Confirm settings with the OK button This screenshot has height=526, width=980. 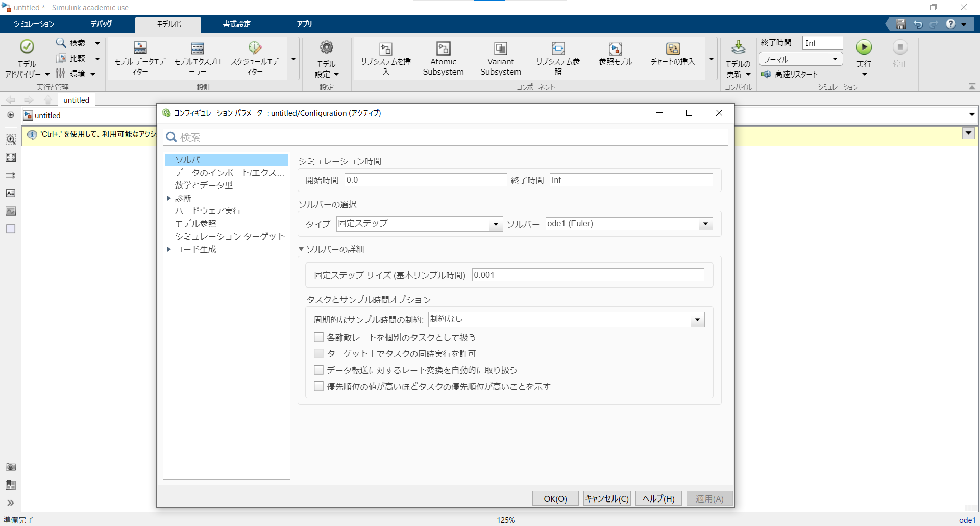[555, 498]
